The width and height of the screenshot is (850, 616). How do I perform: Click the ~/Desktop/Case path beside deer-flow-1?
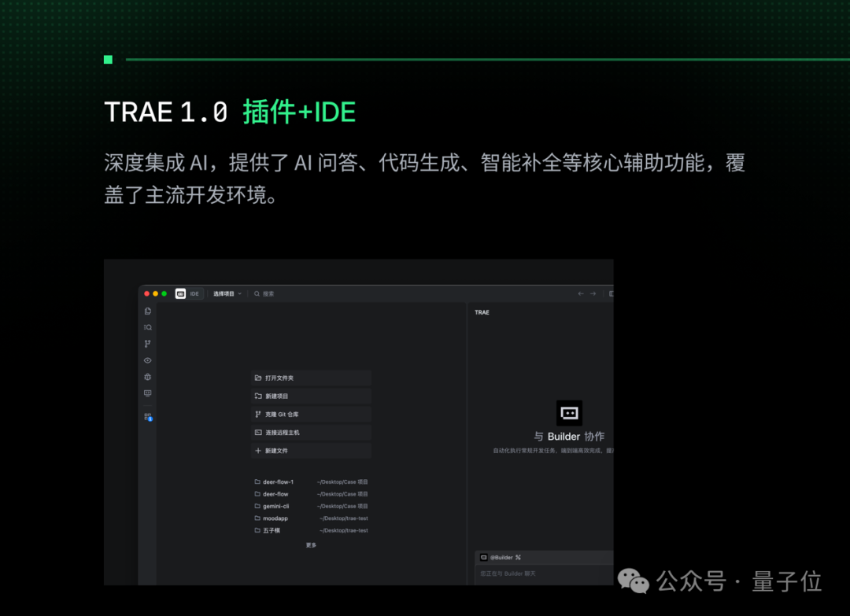click(x=342, y=481)
